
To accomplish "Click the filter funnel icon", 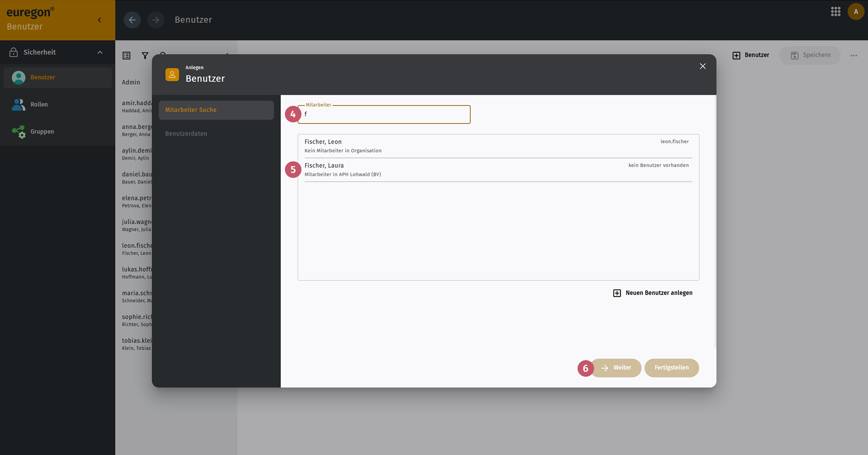I will click(145, 55).
